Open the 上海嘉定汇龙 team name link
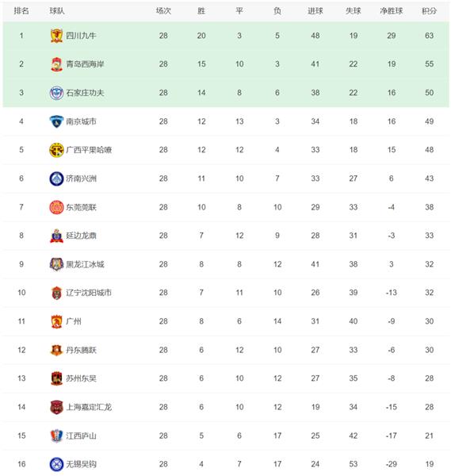Image resolution: width=451 pixels, height=476 pixels. [89, 407]
